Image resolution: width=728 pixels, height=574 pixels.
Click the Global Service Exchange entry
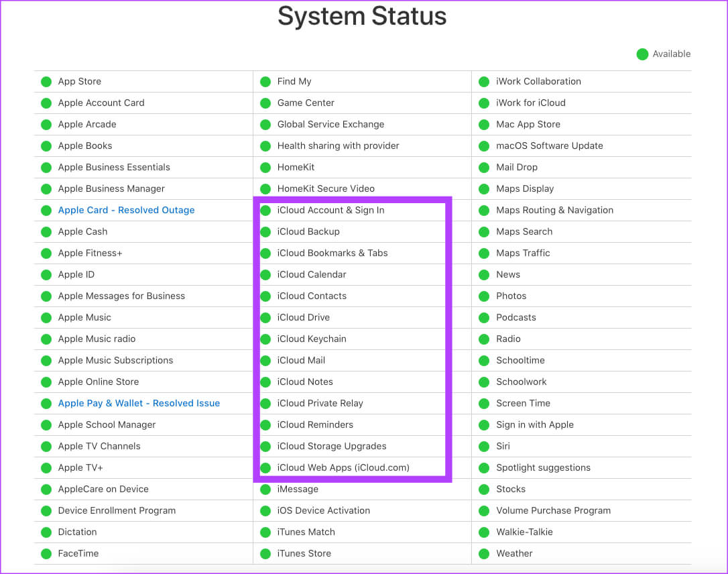[330, 125]
